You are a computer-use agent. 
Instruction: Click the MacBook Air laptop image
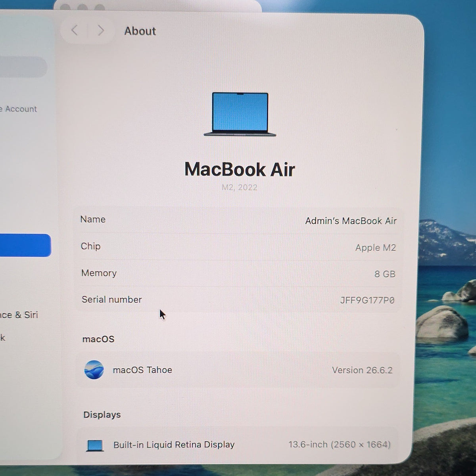click(240, 115)
